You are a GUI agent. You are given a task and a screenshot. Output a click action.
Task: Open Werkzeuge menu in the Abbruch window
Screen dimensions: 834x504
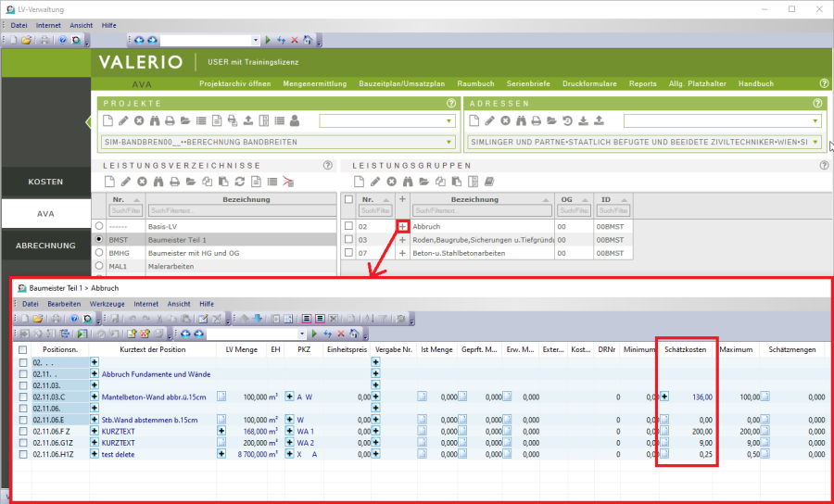pyautogui.click(x=107, y=304)
